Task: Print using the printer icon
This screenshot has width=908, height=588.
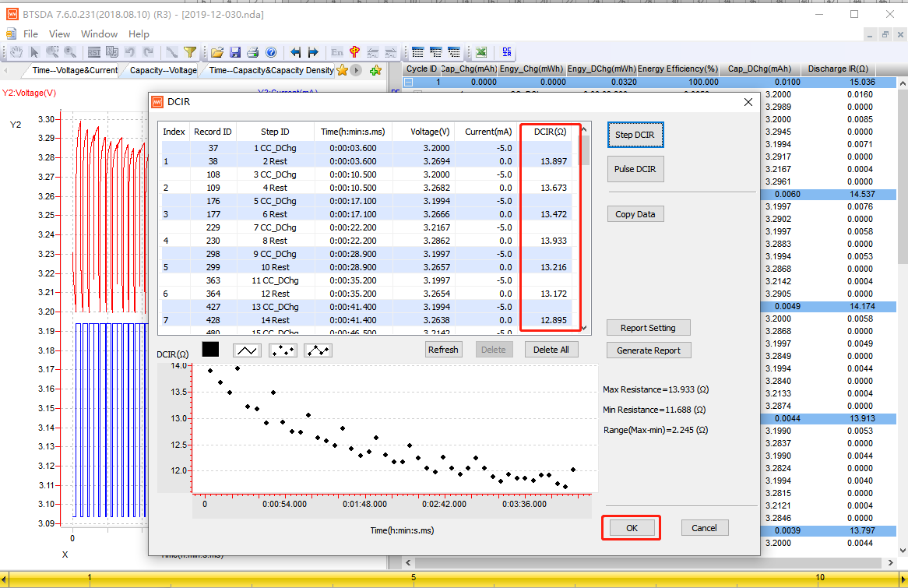Action: point(253,52)
